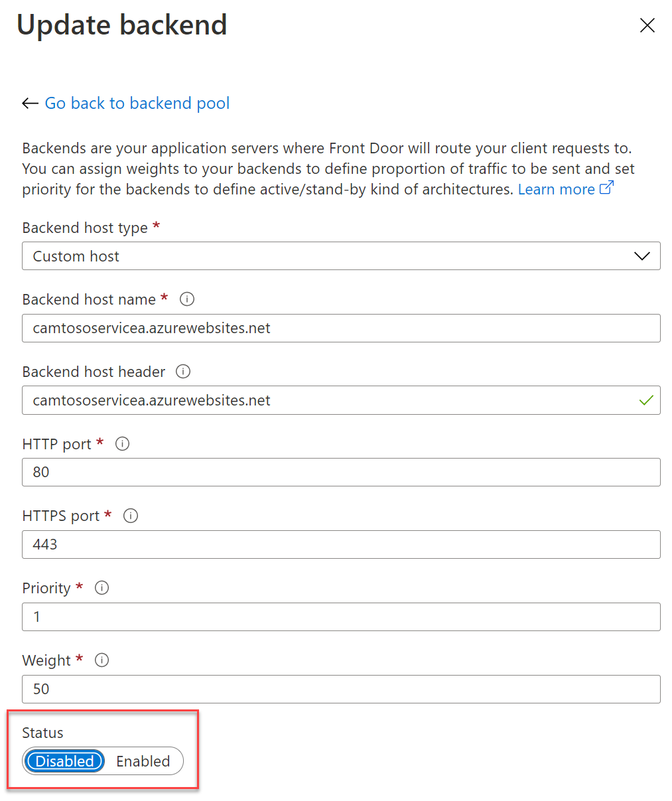Select the HTTPS port input field
The height and width of the screenshot is (801, 672).
[x=341, y=545]
